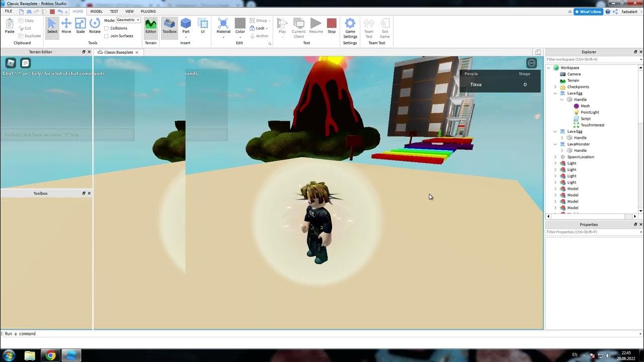Viewport: 644px width, 362px height.
Task: Open the FILE menu
Action: tap(9, 11)
